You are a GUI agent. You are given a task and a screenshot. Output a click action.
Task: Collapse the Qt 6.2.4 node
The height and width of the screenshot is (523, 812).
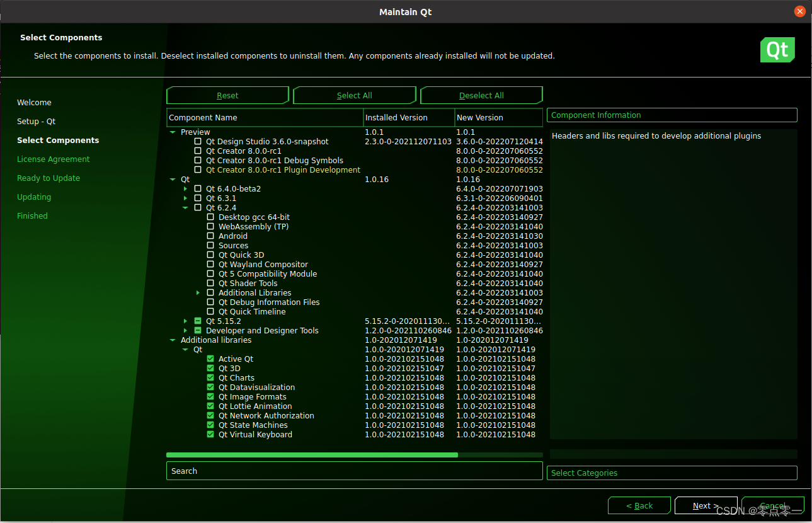tap(185, 208)
